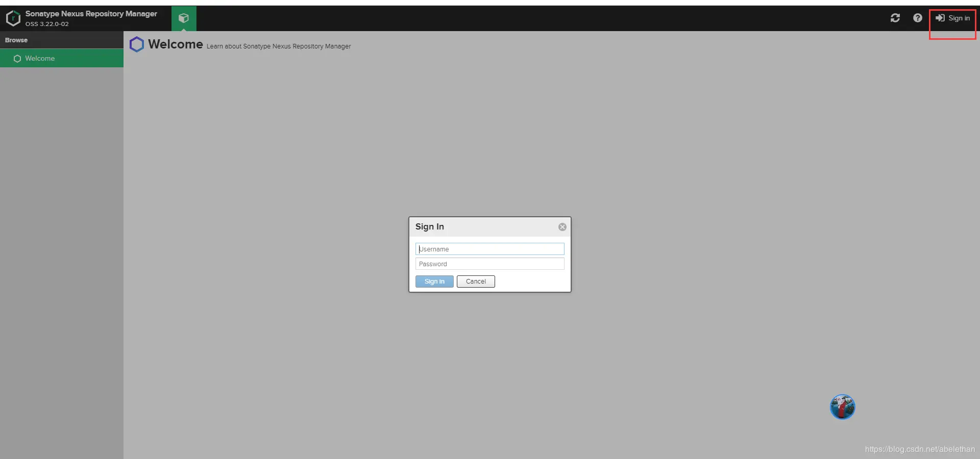
Task: Select Welcome in the Browse sidebar
Action: 62,59
